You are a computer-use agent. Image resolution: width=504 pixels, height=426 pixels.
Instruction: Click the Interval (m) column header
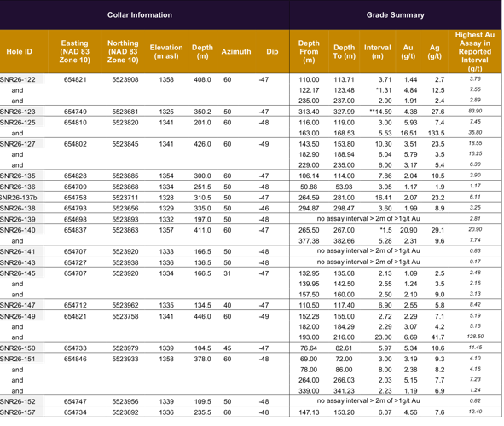click(x=377, y=52)
